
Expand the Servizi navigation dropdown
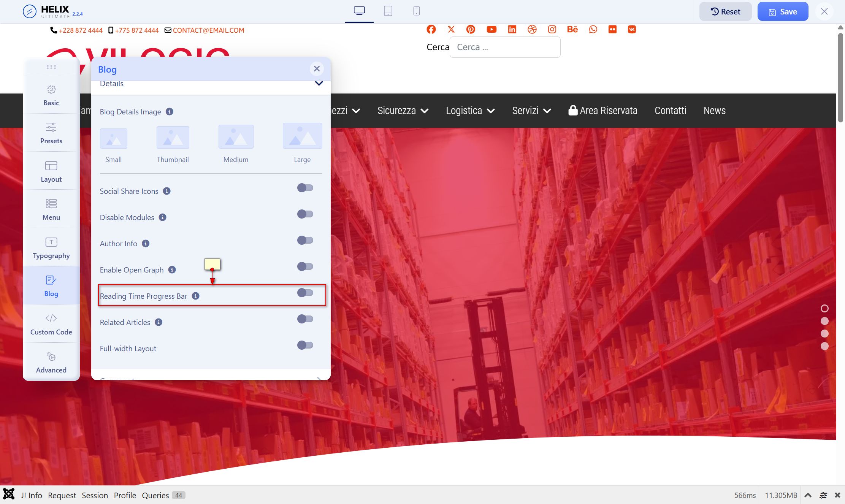(x=531, y=111)
